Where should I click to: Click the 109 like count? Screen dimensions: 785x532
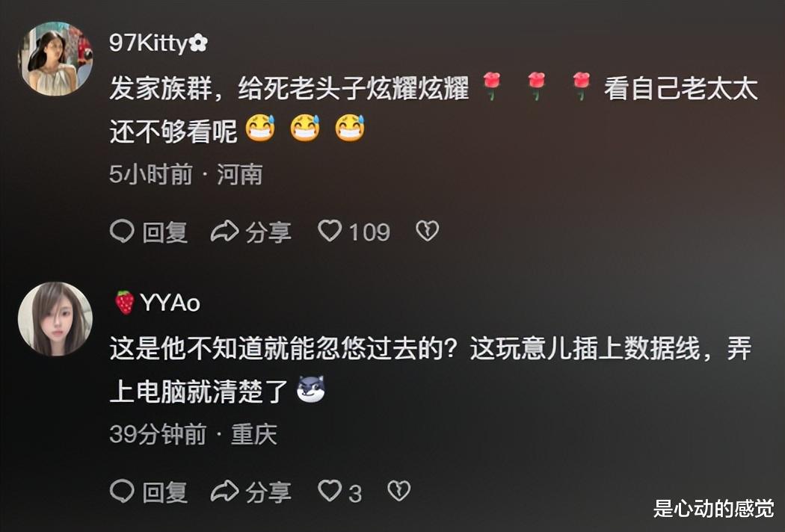click(369, 232)
